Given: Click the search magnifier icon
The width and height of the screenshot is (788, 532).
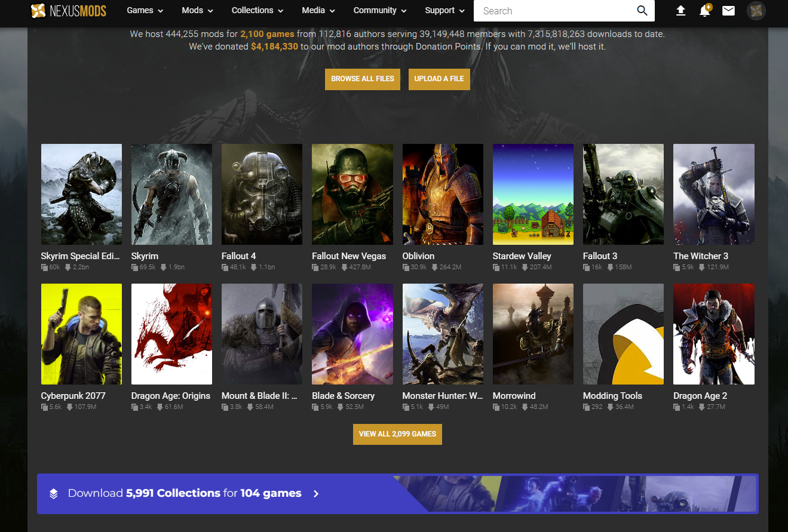Looking at the screenshot, I should 642,10.
